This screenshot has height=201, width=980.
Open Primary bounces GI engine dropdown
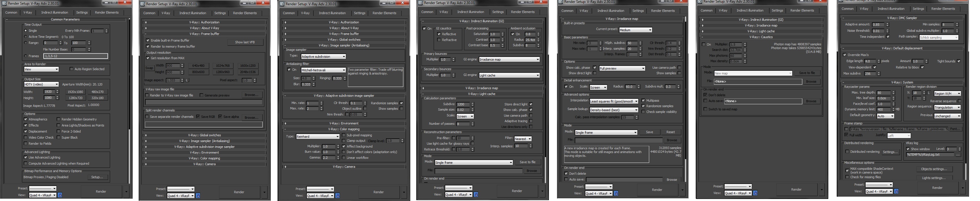[509, 59]
